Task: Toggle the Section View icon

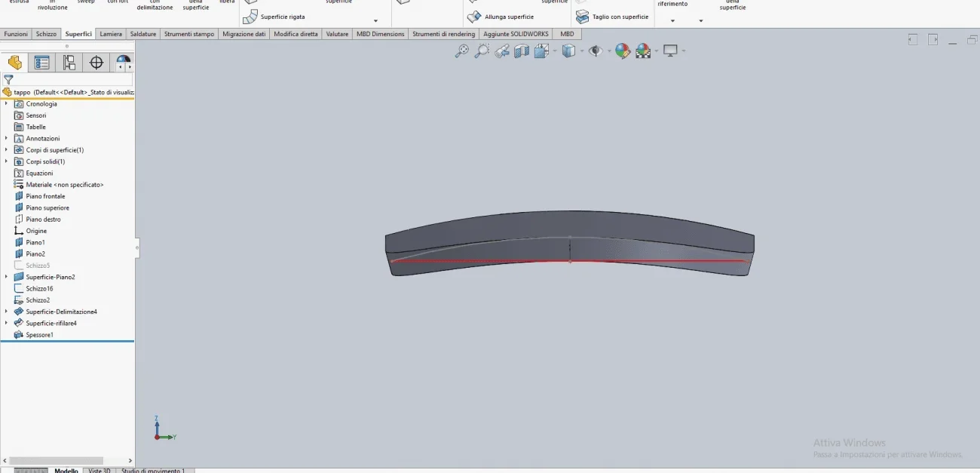Action: [x=522, y=51]
